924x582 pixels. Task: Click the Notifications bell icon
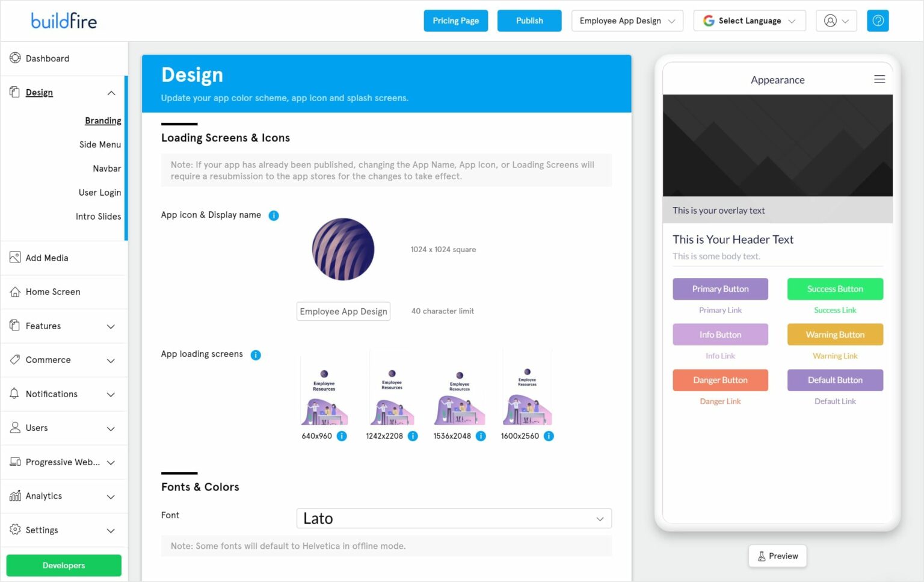coord(15,394)
